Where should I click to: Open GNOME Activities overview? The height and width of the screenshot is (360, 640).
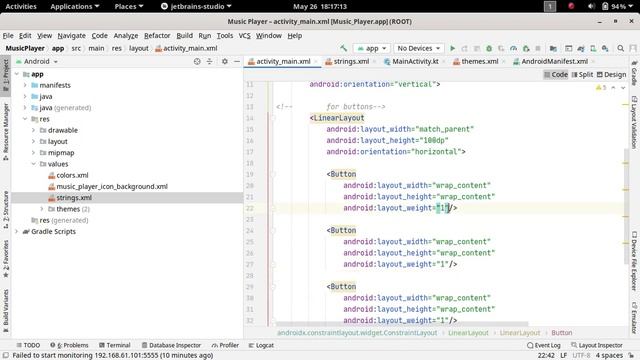(21, 6)
